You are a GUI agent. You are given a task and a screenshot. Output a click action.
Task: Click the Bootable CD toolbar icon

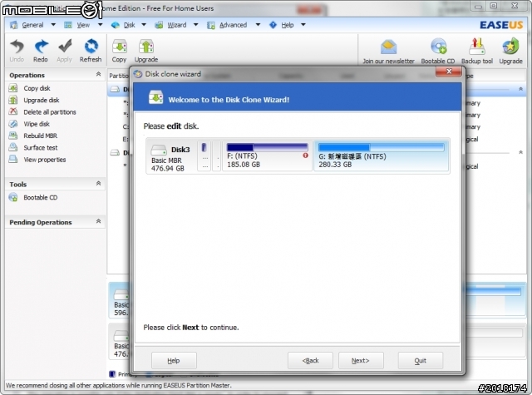[438, 47]
